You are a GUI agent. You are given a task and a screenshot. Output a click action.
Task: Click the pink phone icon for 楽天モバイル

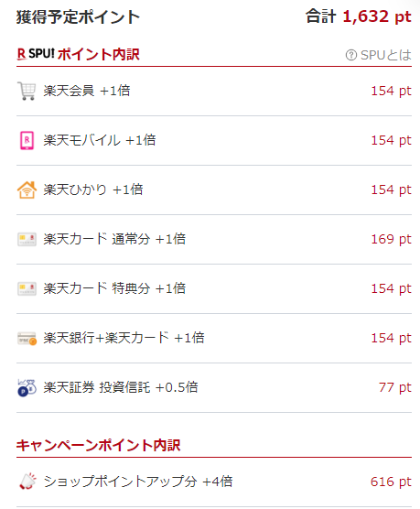(27, 140)
